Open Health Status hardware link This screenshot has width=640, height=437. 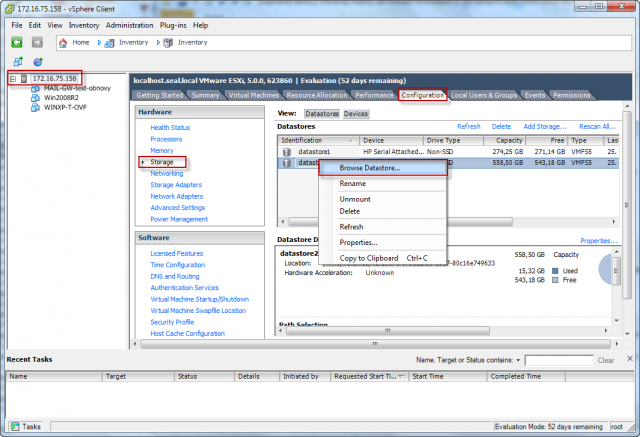coord(170,128)
